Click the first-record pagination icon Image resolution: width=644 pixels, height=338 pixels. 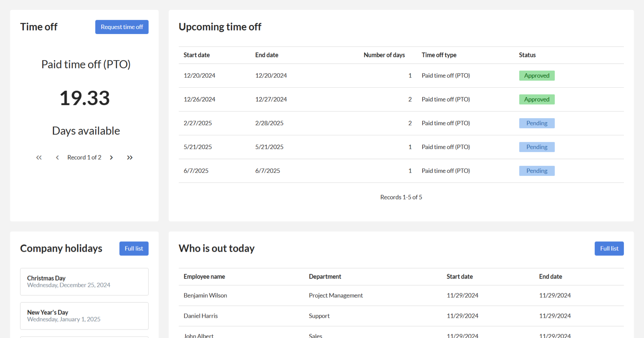(39, 157)
